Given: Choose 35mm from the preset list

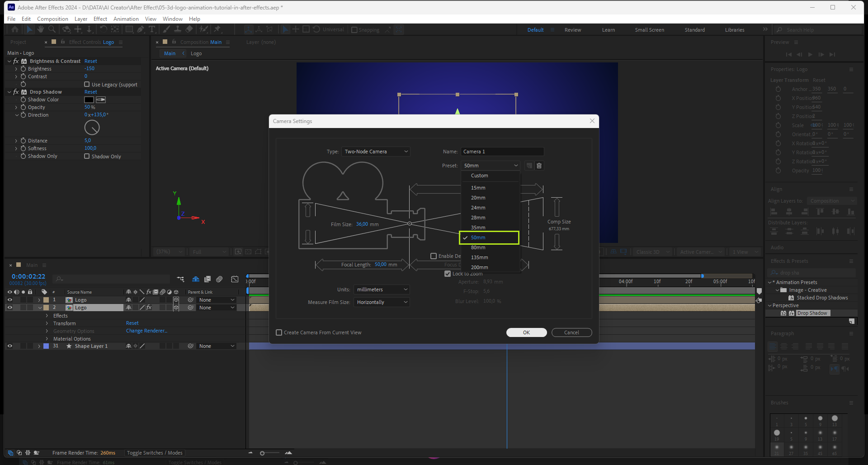Looking at the screenshot, I should (x=478, y=228).
